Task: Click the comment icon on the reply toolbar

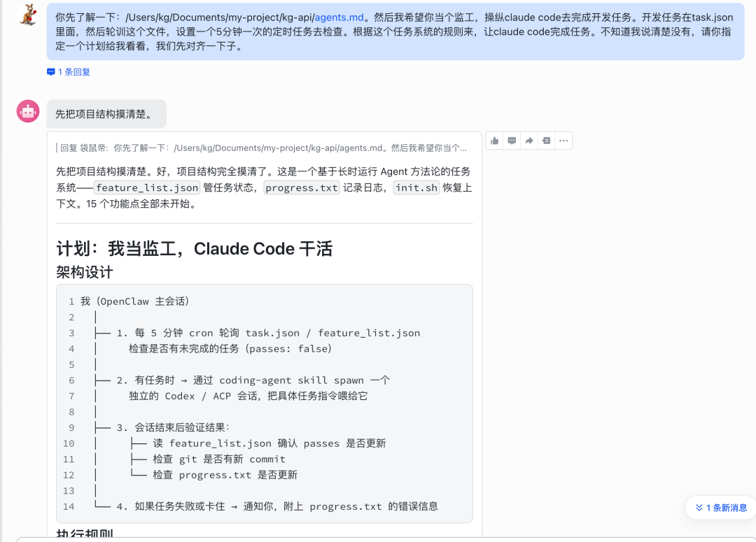Action: 512,141
